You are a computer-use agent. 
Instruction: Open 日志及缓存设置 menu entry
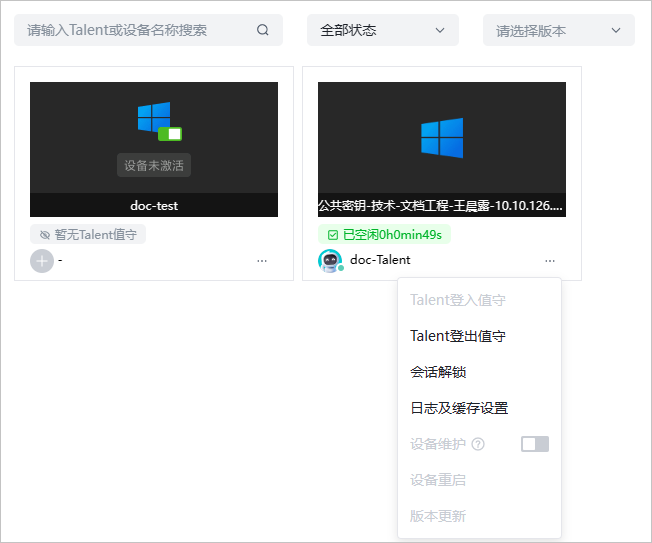coord(459,408)
